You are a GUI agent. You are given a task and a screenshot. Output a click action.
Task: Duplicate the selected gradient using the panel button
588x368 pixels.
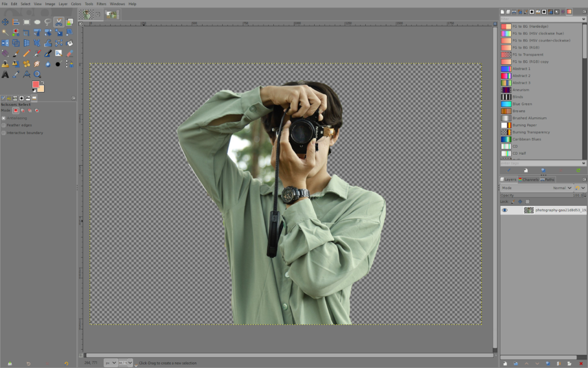pos(544,170)
